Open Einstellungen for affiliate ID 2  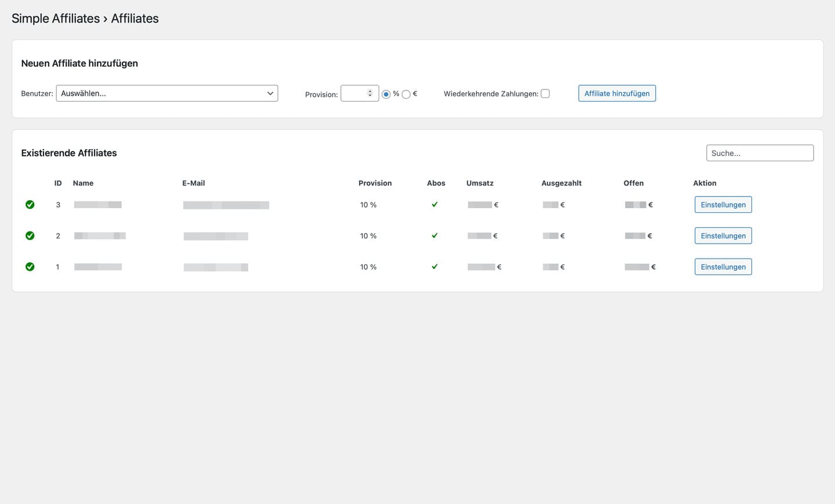pos(723,235)
